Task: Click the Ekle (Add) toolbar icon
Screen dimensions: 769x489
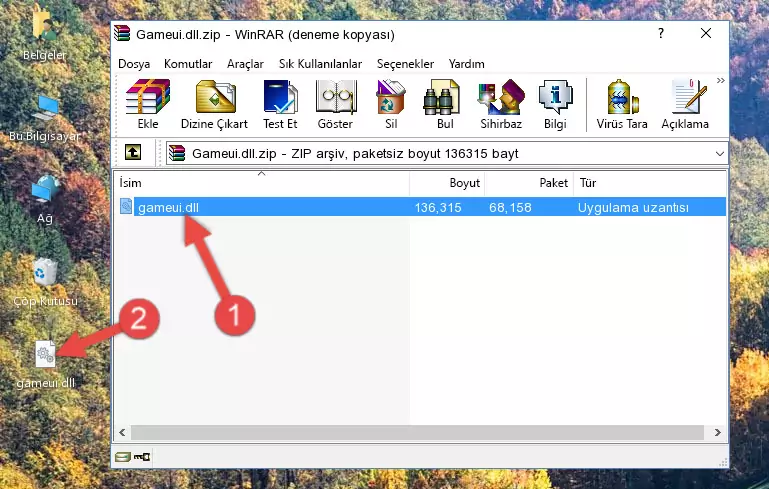Action: pos(148,104)
